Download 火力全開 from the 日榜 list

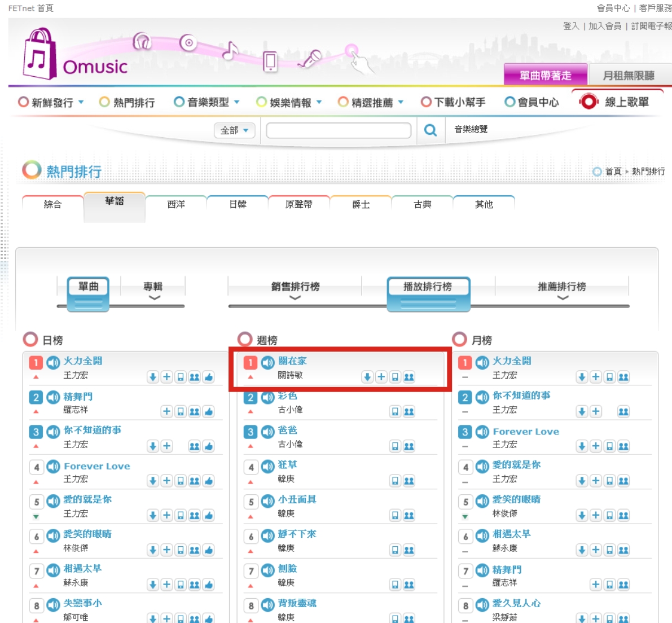pos(152,377)
